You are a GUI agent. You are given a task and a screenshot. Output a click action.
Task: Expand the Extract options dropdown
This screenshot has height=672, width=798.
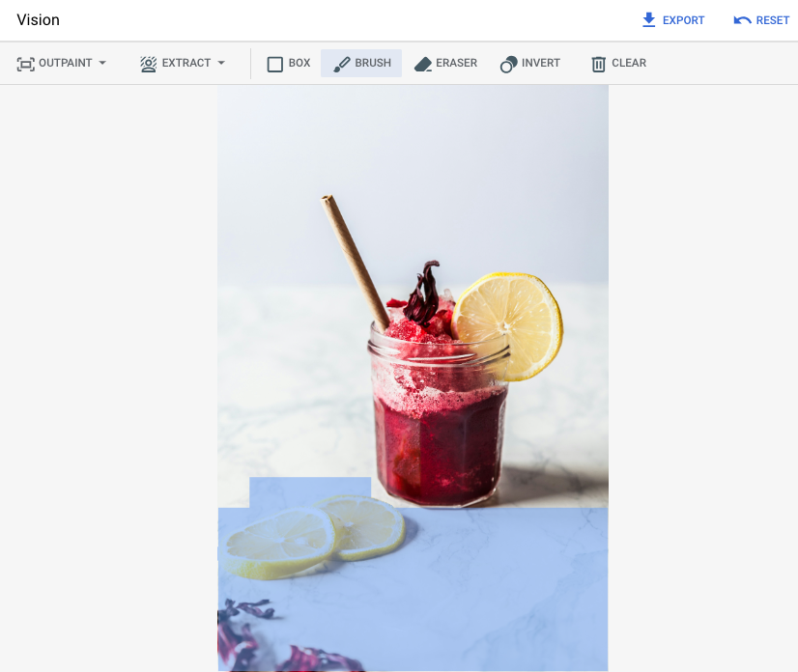click(x=220, y=63)
